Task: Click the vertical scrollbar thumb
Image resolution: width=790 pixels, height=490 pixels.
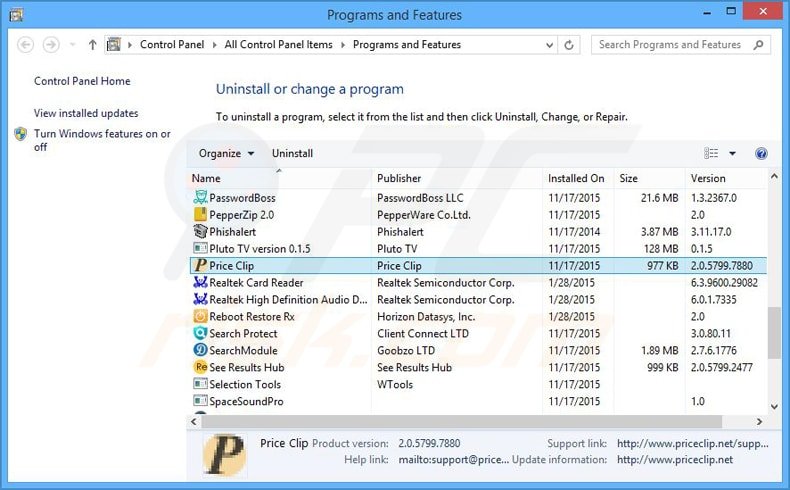Action: (x=774, y=333)
